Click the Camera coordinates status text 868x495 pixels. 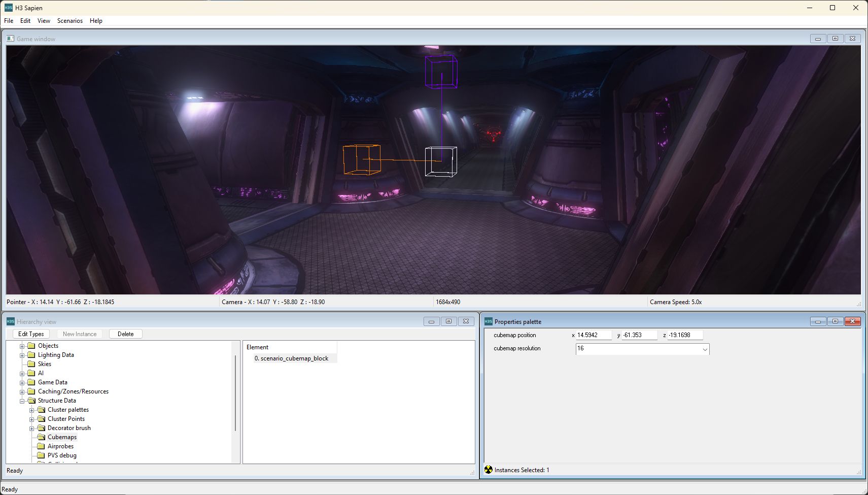pos(273,302)
